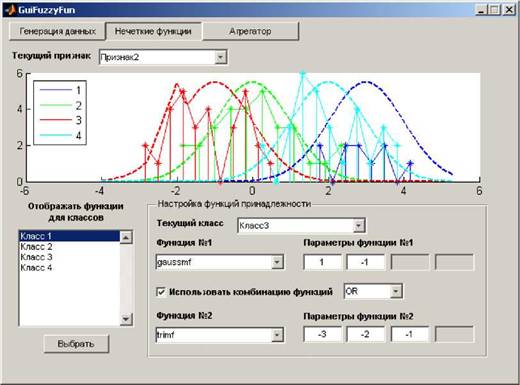520x385 pixels.
Task: Open the Текущий класс dropdown showing Класс3
Action: coord(359,226)
